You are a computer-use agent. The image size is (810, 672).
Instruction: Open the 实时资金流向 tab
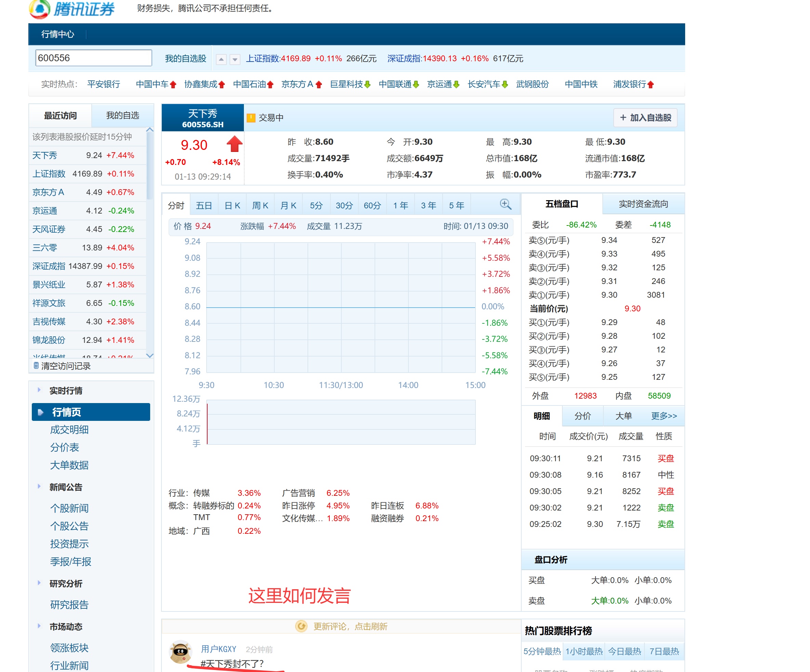coord(643,204)
